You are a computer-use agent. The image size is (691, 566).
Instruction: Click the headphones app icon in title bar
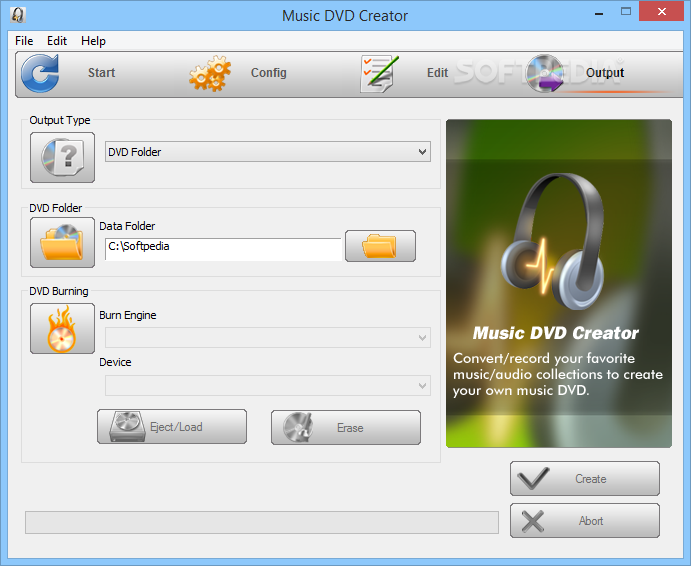click(18, 15)
